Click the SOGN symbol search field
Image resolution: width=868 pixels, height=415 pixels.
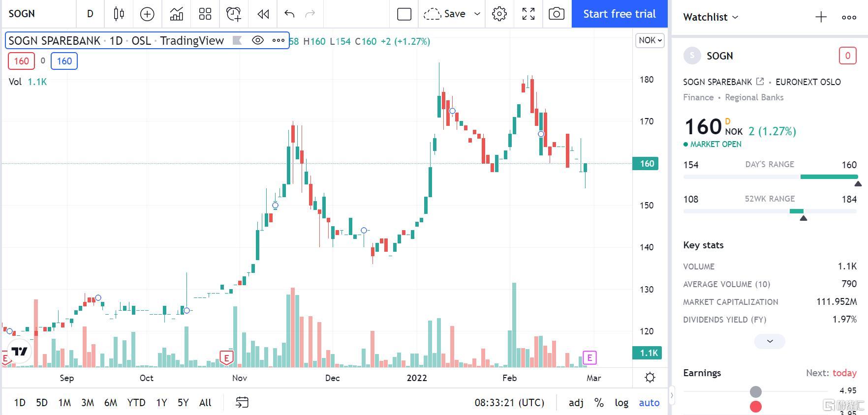coord(39,14)
